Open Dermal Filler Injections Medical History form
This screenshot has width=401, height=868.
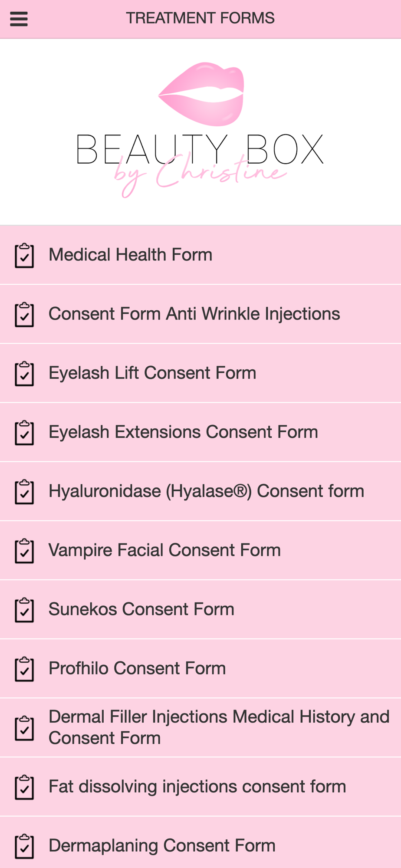pos(219,727)
